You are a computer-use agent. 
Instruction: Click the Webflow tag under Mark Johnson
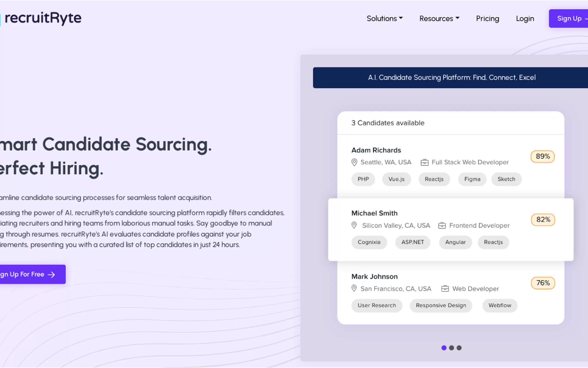500,305
